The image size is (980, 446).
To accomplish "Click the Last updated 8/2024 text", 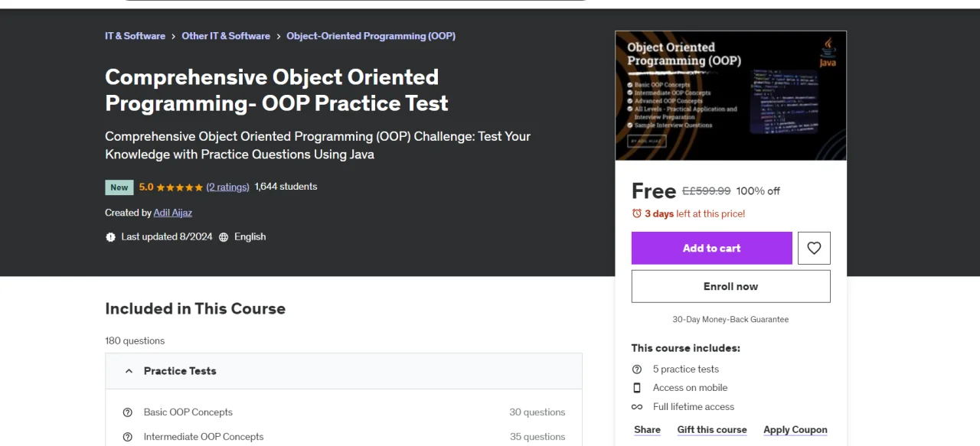I will (167, 237).
